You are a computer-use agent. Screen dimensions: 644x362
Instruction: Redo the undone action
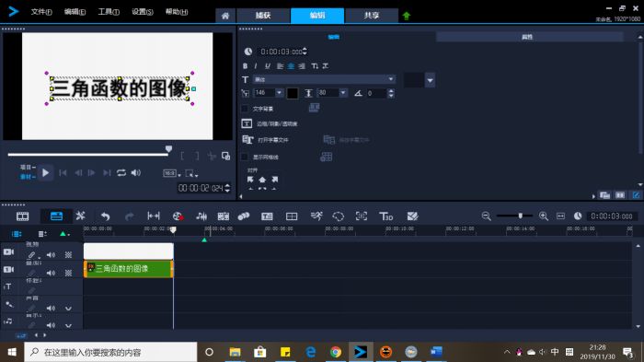(129, 216)
